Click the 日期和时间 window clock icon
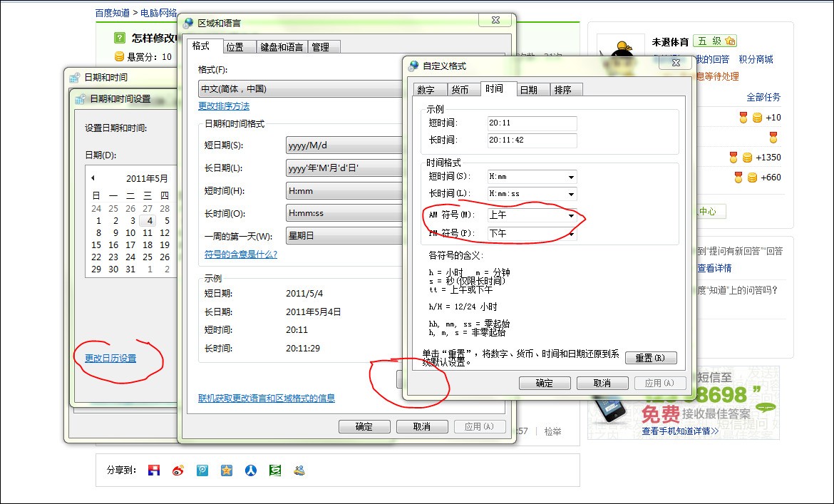834x504 pixels. tap(74, 78)
